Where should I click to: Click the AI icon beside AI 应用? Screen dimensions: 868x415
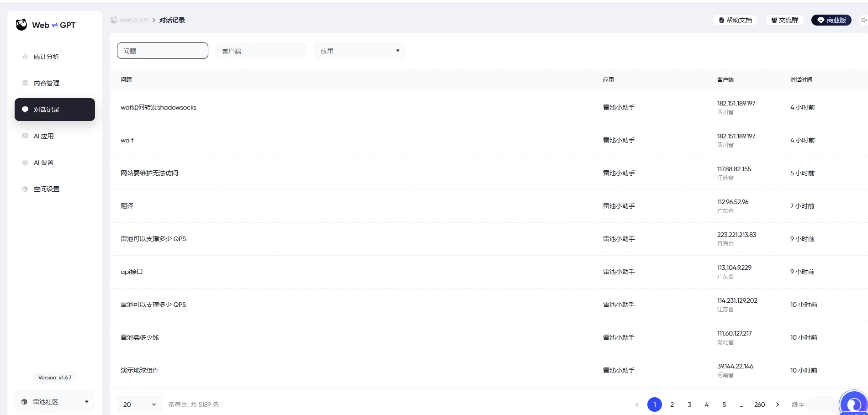(x=25, y=136)
